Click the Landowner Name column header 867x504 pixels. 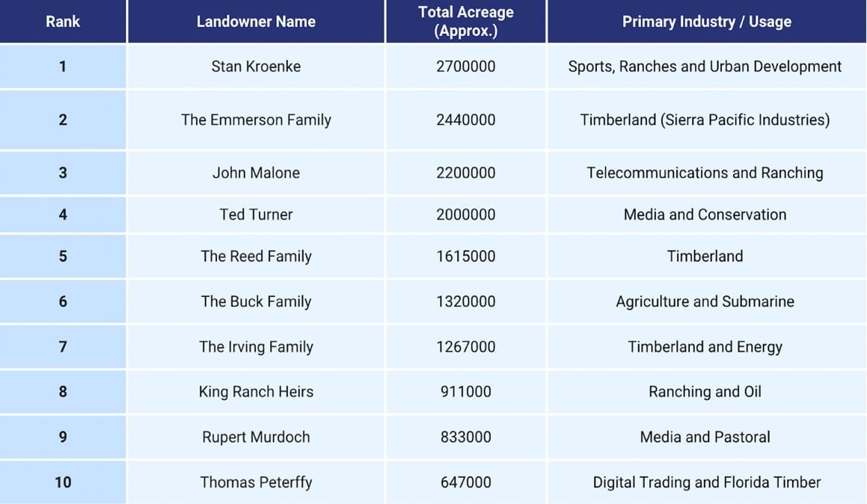point(256,22)
